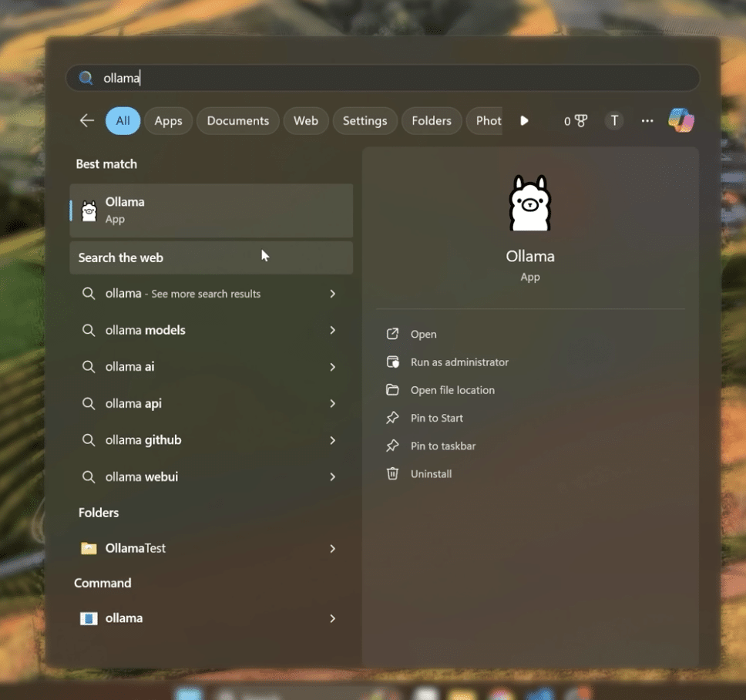Screen dimensions: 746x700
Task: Select the All filter tab
Action: click(123, 121)
